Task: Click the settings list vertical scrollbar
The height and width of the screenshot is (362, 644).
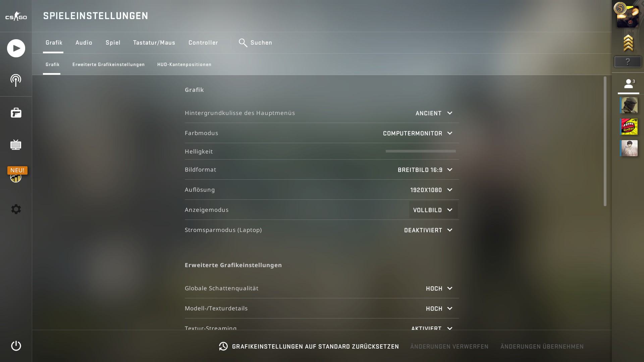Action: (x=605, y=141)
